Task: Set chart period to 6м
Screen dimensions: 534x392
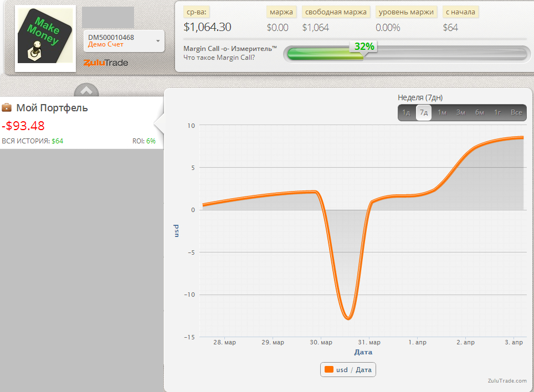Action: click(479, 112)
